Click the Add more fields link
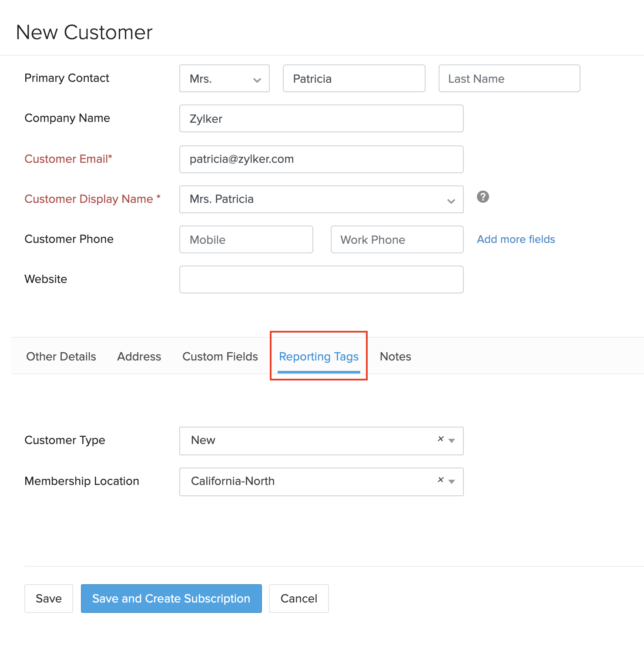 click(x=516, y=239)
